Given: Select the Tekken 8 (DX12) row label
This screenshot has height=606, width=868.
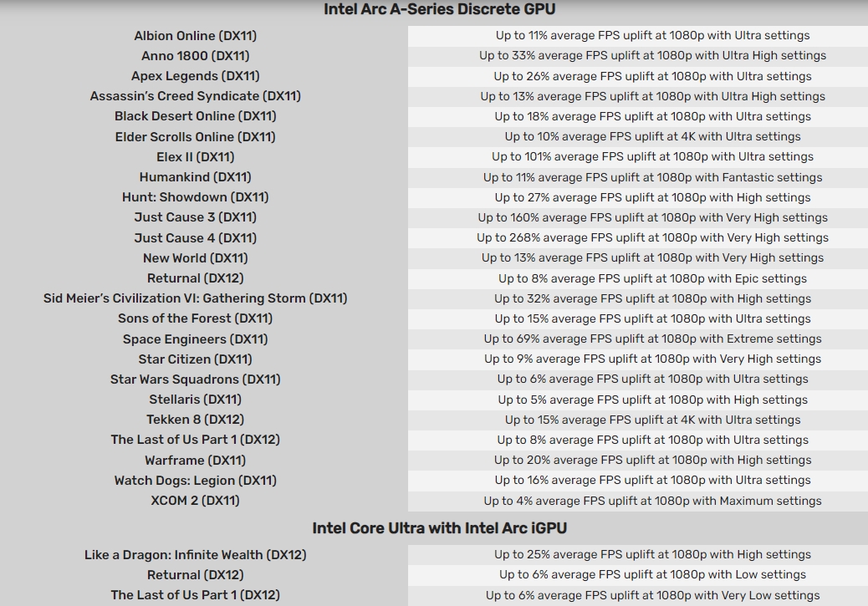Looking at the screenshot, I should 196,420.
